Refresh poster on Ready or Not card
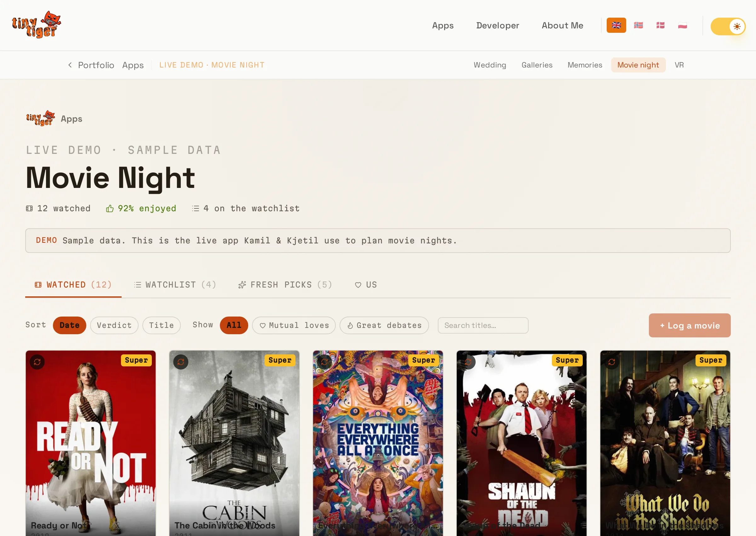The width and height of the screenshot is (756, 536). 37,362
